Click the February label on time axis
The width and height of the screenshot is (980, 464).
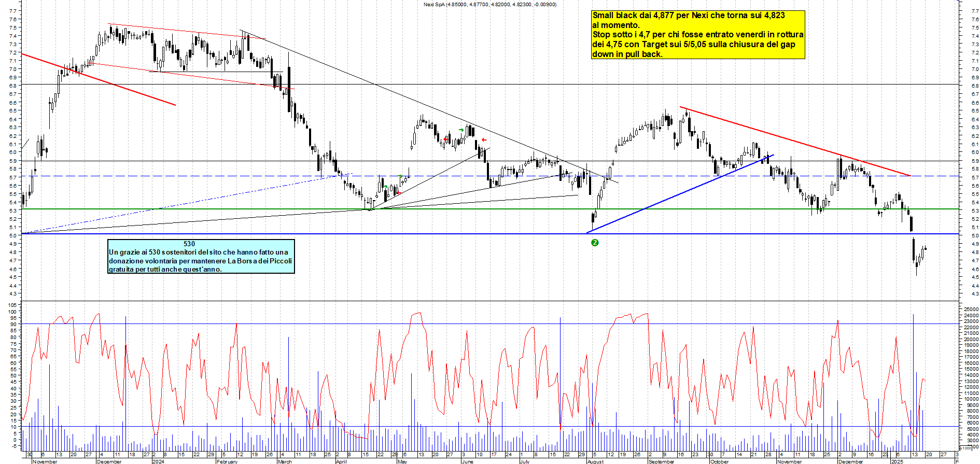click(x=227, y=461)
